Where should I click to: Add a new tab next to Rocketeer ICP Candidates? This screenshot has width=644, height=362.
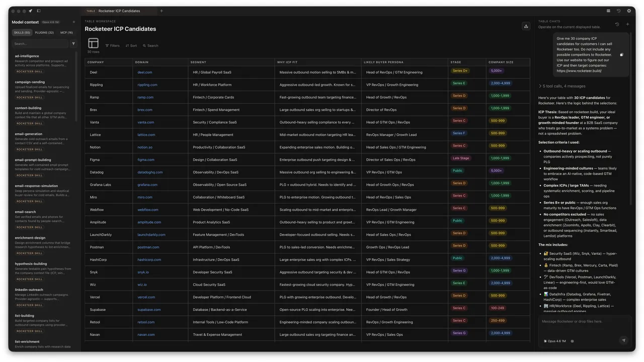[x=162, y=11]
